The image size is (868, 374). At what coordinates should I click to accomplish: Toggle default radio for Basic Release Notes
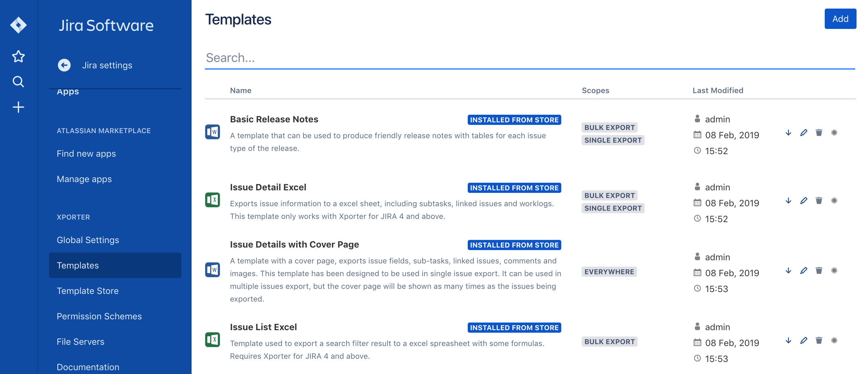pos(834,133)
